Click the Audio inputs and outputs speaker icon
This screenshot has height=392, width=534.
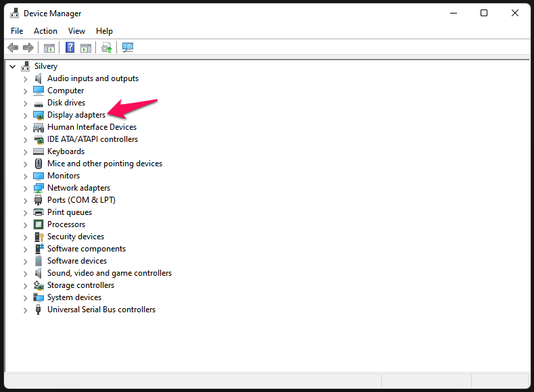coord(38,78)
